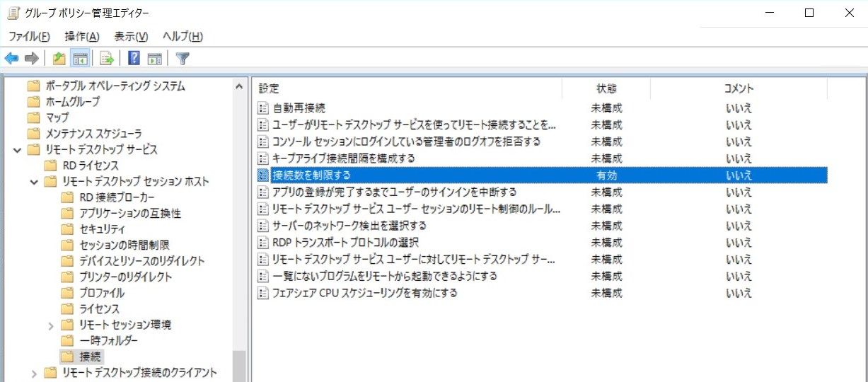Open Help with the blue question icon

tap(134, 59)
